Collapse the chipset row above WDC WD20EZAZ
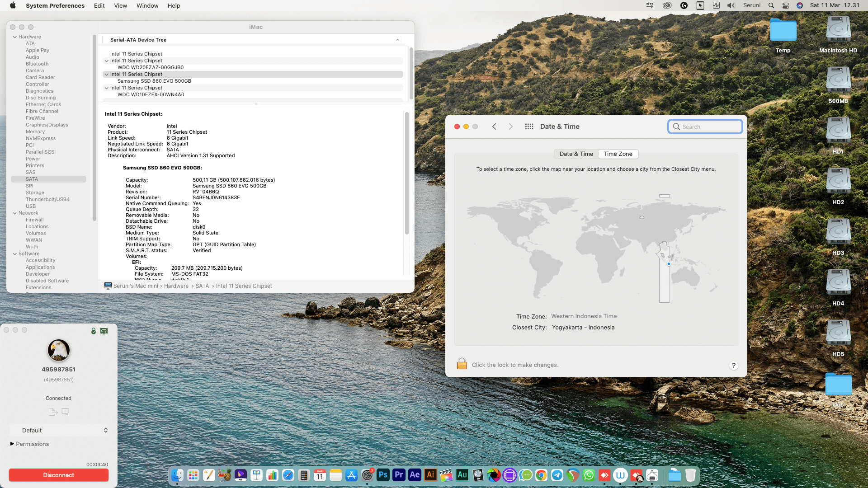868x488 pixels. coord(106,61)
